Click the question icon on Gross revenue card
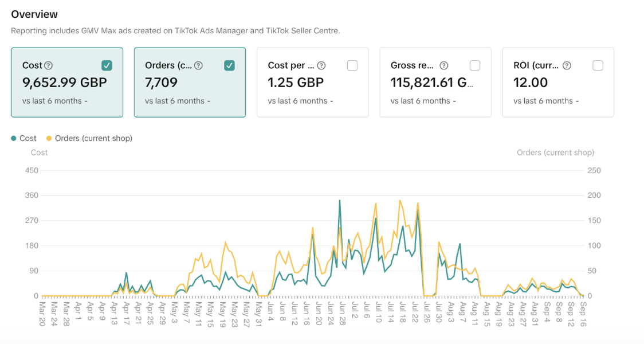The width and height of the screenshot is (644, 344). click(x=443, y=65)
